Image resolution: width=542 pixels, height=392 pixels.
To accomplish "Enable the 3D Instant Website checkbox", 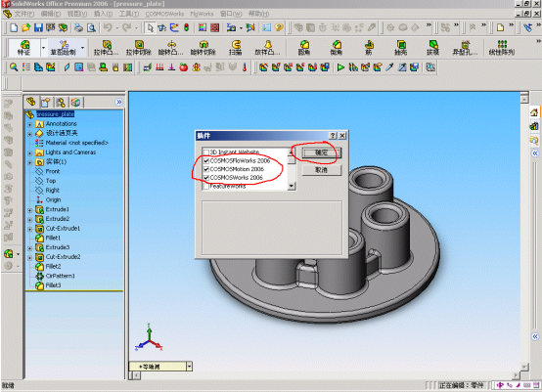I will (206, 152).
